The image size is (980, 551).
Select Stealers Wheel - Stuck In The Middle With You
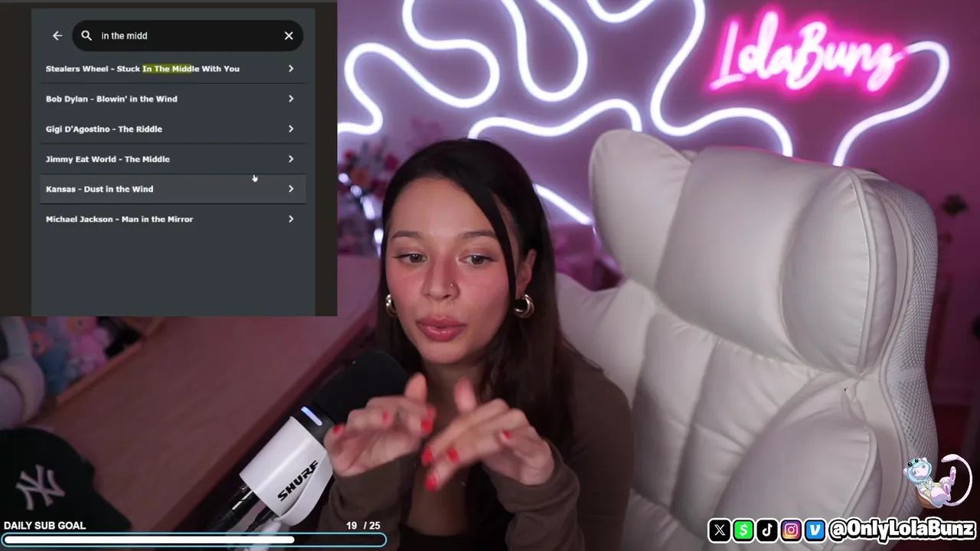173,69
